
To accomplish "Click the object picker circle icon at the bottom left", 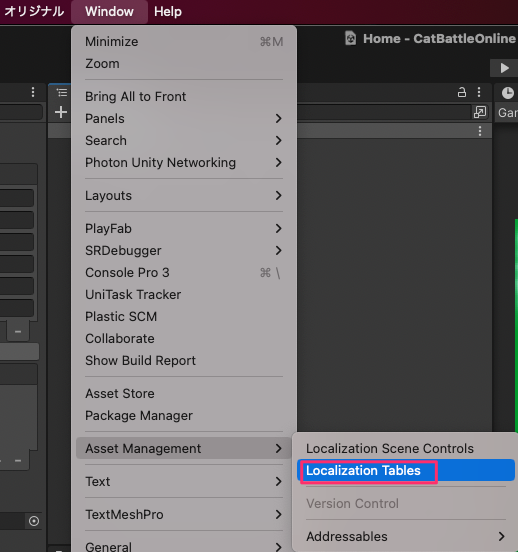I will click(x=34, y=521).
